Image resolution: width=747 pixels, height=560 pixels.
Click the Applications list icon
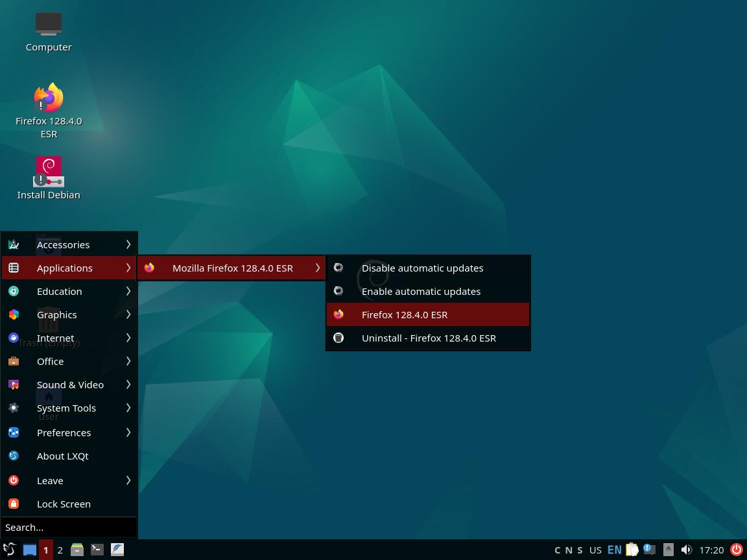pyautogui.click(x=14, y=268)
